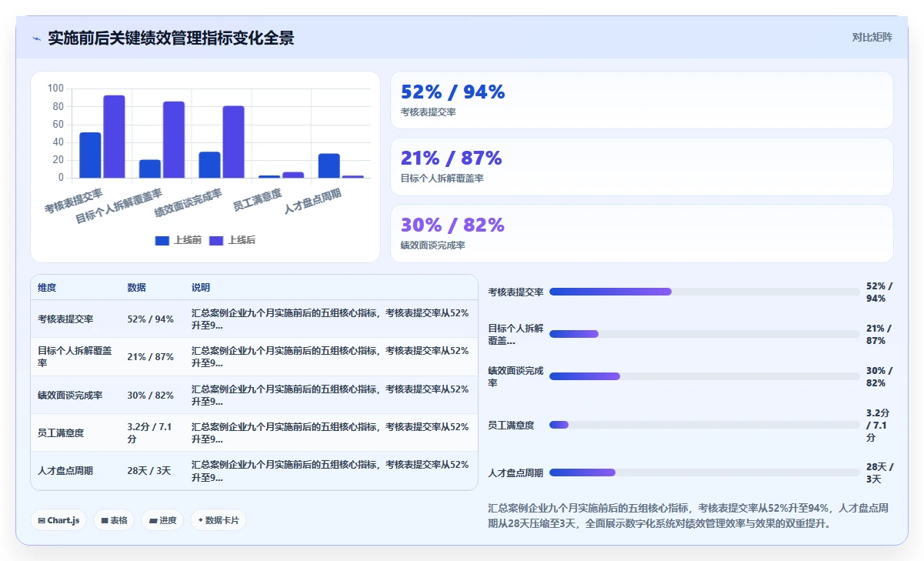Select the 员工满意度 table row label
This screenshot has height=561, width=924.
[x=61, y=433]
